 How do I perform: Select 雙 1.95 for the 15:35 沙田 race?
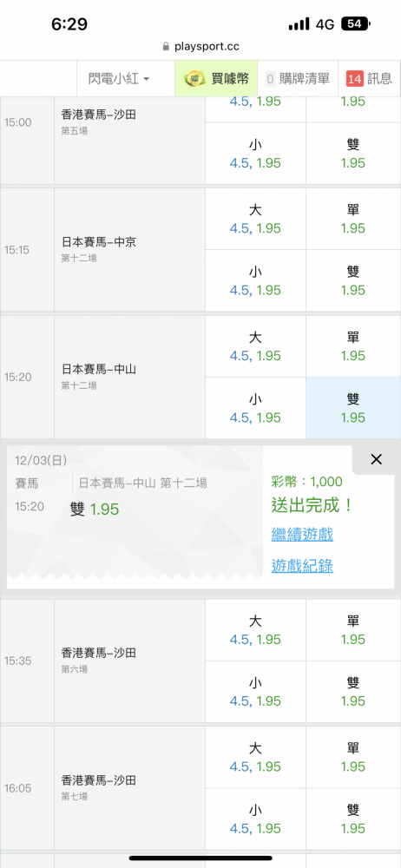[x=352, y=692]
